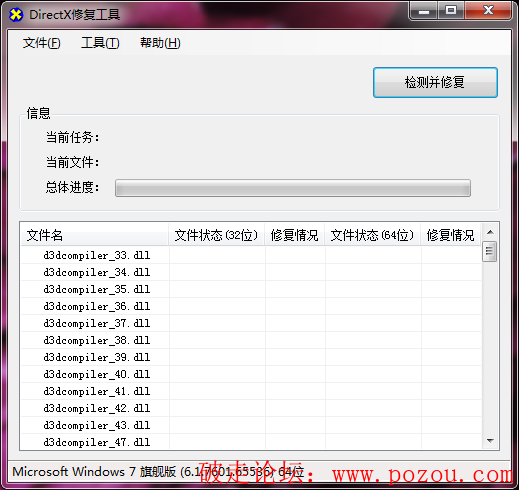
Task: Click the scrollbar down arrow
Action: (490, 441)
